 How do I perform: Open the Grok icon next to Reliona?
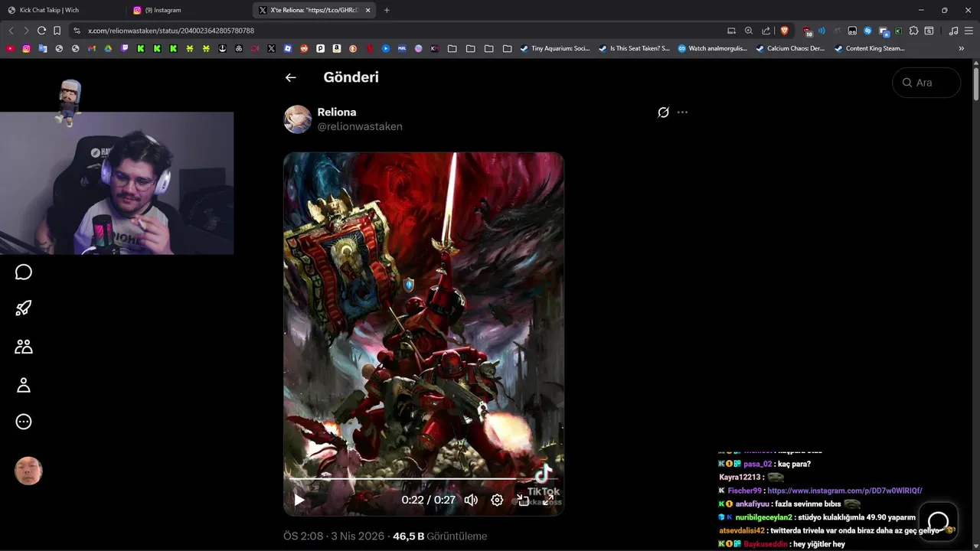click(x=663, y=112)
